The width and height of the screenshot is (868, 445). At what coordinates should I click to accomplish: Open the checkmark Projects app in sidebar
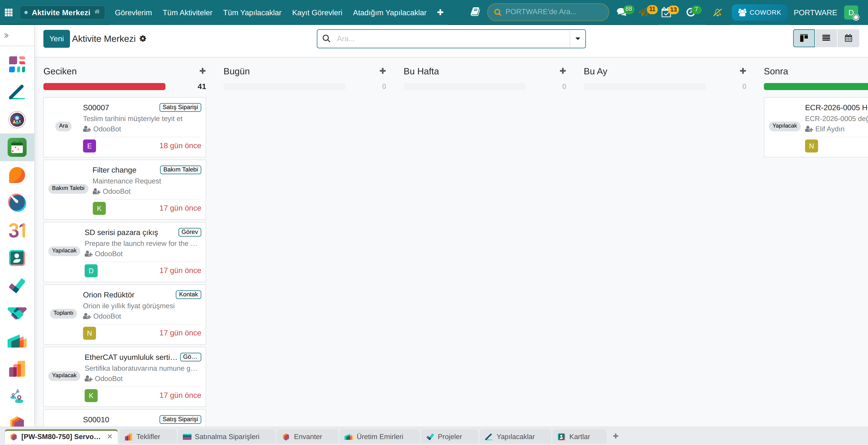[17, 286]
